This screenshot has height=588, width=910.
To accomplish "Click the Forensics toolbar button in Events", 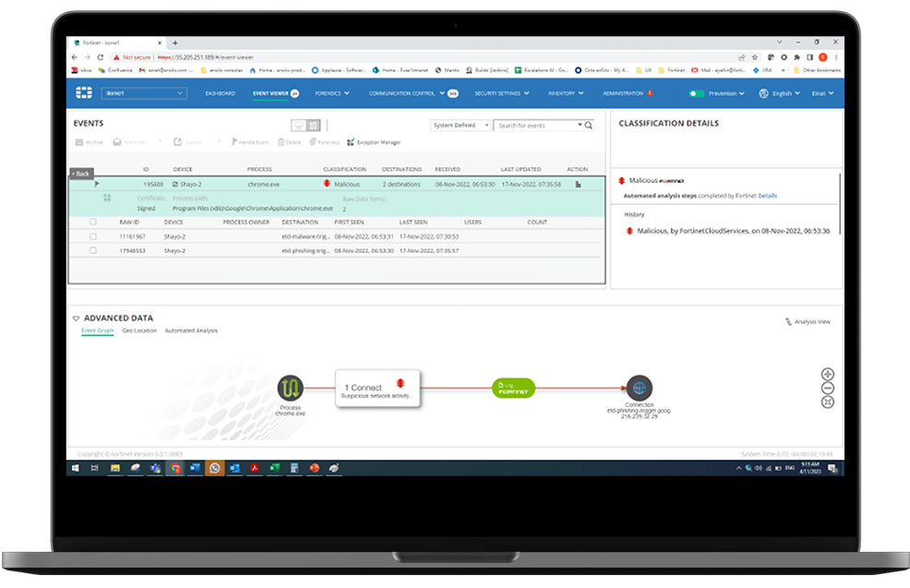I will [325, 142].
